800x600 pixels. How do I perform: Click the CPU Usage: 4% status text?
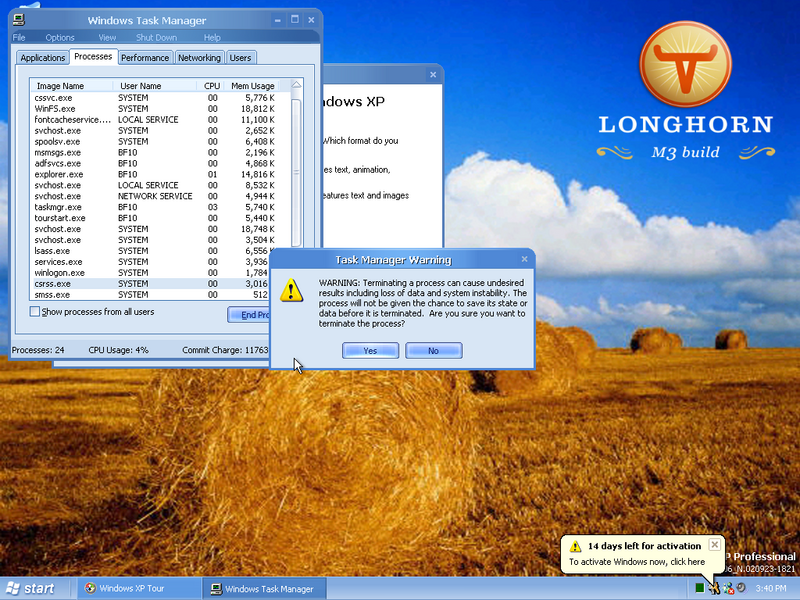[x=118, y=350]
